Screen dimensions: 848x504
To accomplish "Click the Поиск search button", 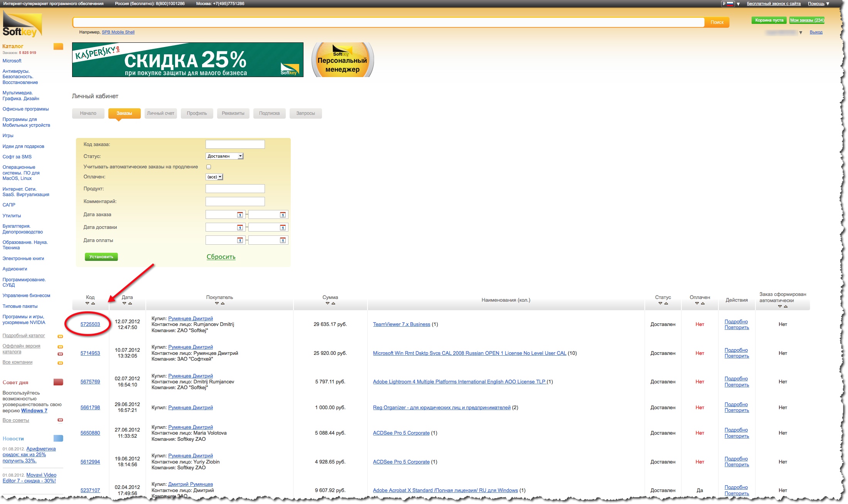I will [717, 22].
